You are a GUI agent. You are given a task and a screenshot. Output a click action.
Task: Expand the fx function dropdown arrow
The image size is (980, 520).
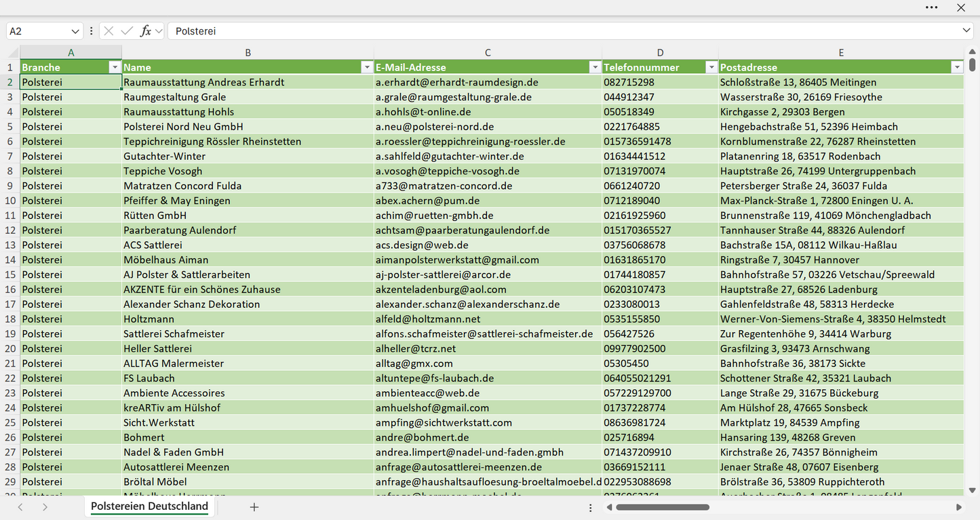click(159, 31)
